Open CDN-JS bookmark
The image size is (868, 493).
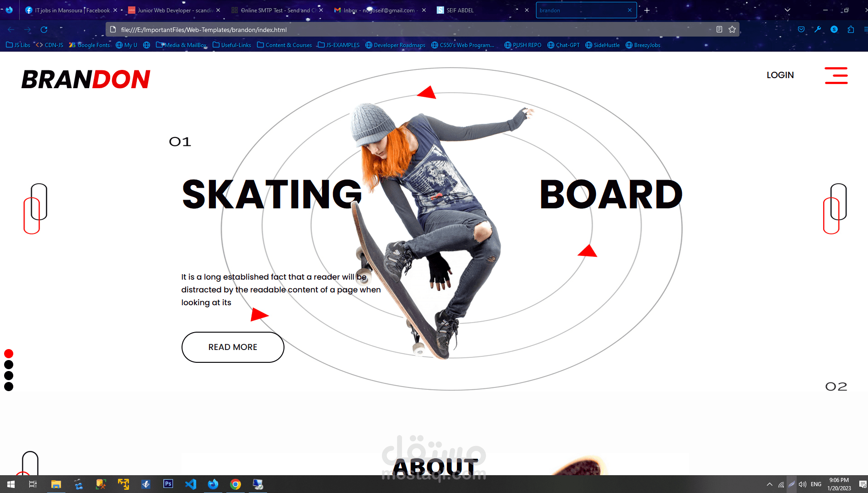[49, 45]
